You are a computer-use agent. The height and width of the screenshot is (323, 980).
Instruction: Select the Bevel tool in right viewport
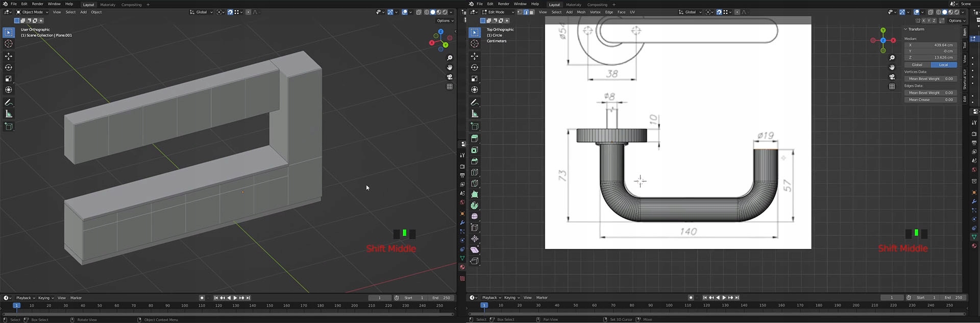pyautogui.click(x=474, y=161)
